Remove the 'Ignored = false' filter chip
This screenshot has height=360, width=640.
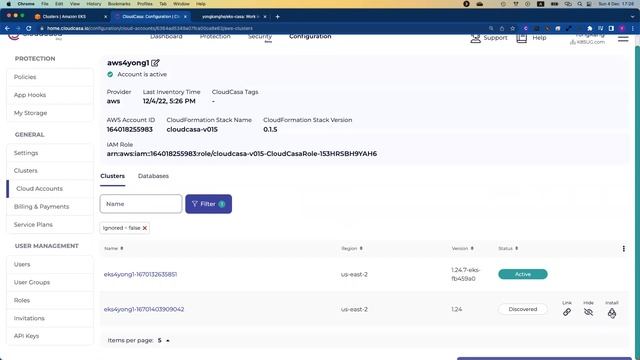pyautogui.click(x=144, y=228)
